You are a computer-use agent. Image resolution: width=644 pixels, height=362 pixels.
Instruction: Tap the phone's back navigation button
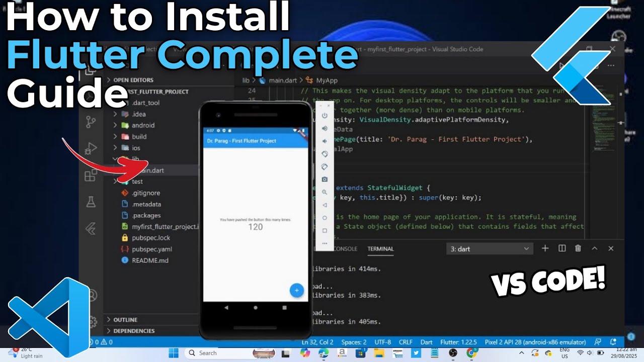[226, 307]
